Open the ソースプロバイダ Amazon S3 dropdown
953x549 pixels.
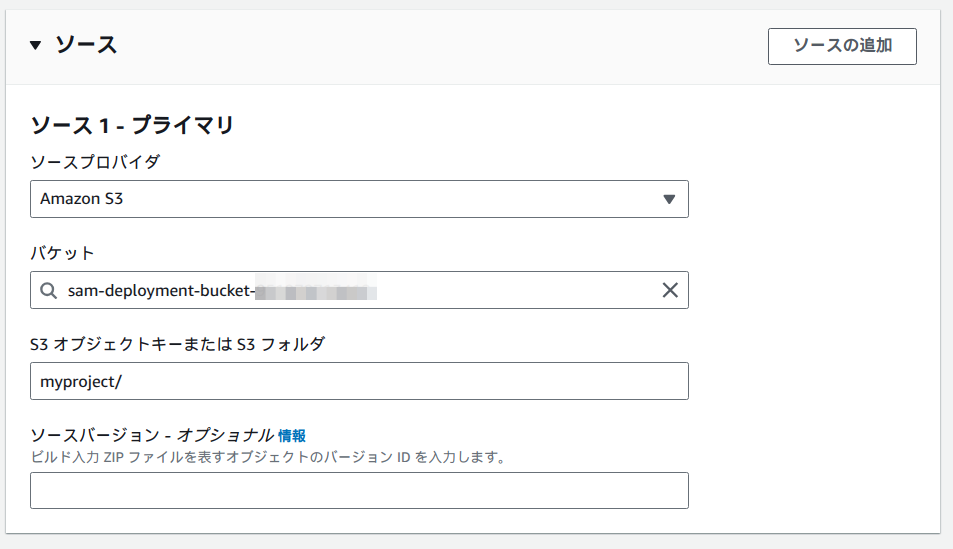coord(359,199)
